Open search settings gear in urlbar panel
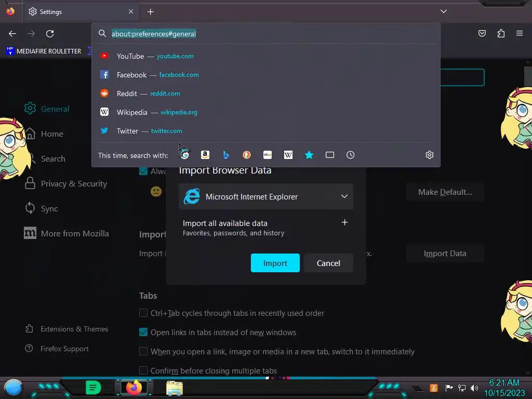The height and width of the screenshot is (399, 532). [430, 155]
